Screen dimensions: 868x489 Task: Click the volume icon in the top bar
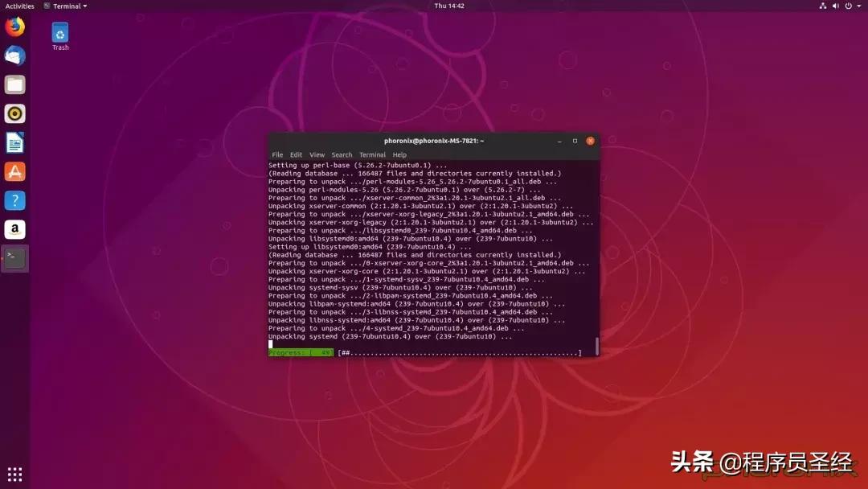835,6
